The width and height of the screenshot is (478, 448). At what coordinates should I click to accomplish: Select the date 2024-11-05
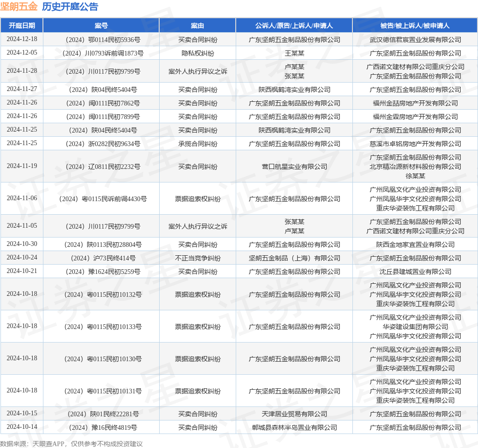click(22, 225)
